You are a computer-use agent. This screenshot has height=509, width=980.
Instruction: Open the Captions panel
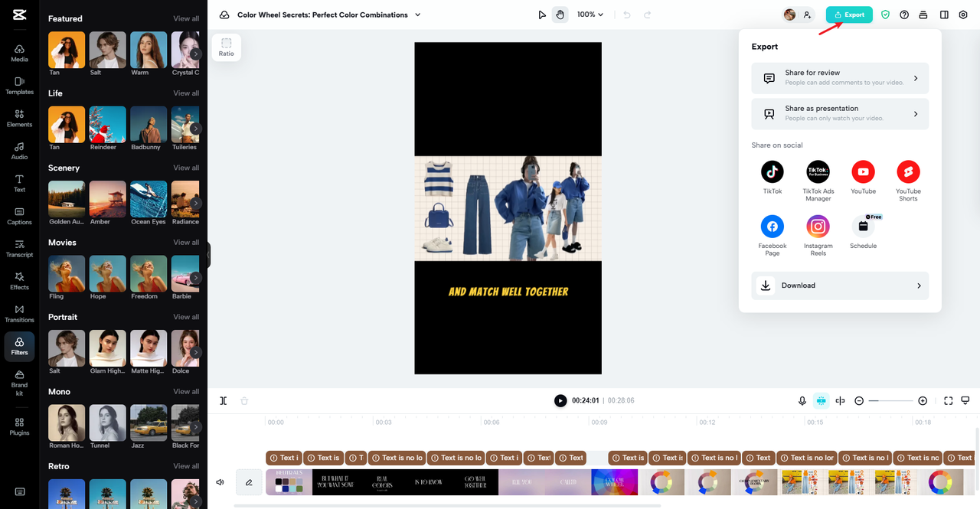(x=19, y=216)
